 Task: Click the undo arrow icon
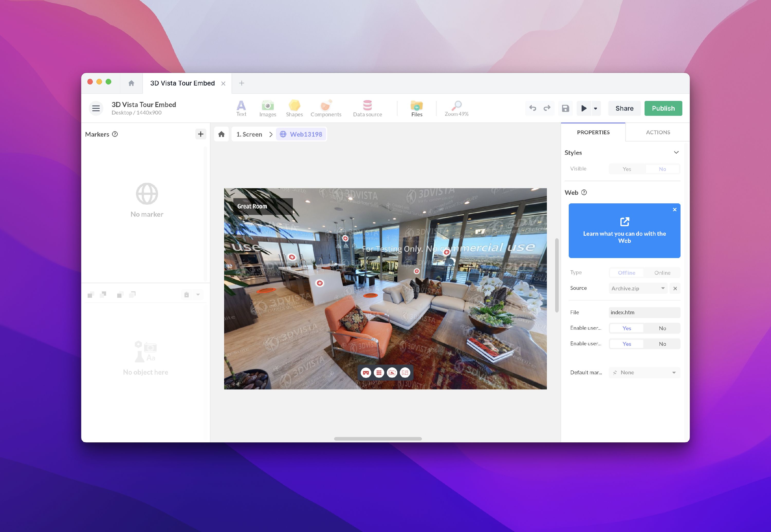point(533,108)
